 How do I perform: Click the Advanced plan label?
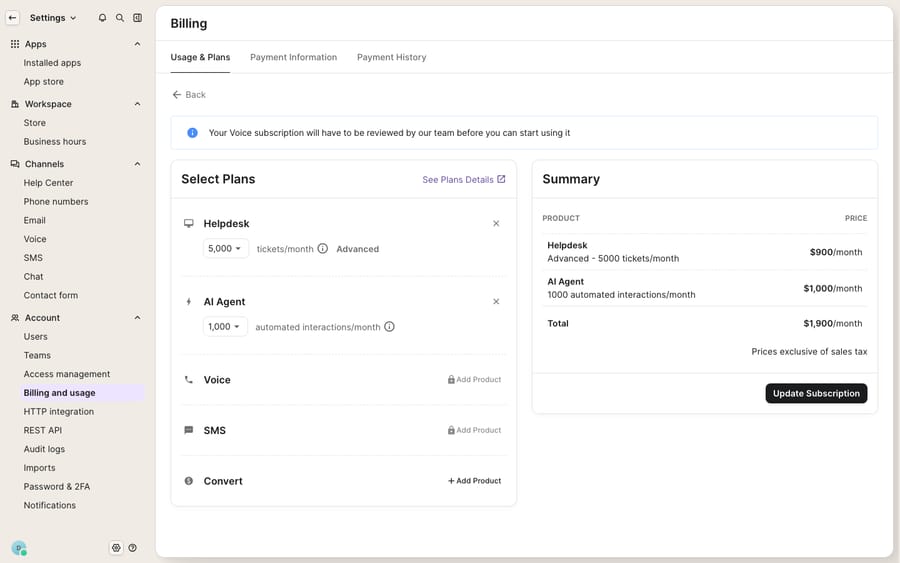[358, 249]
